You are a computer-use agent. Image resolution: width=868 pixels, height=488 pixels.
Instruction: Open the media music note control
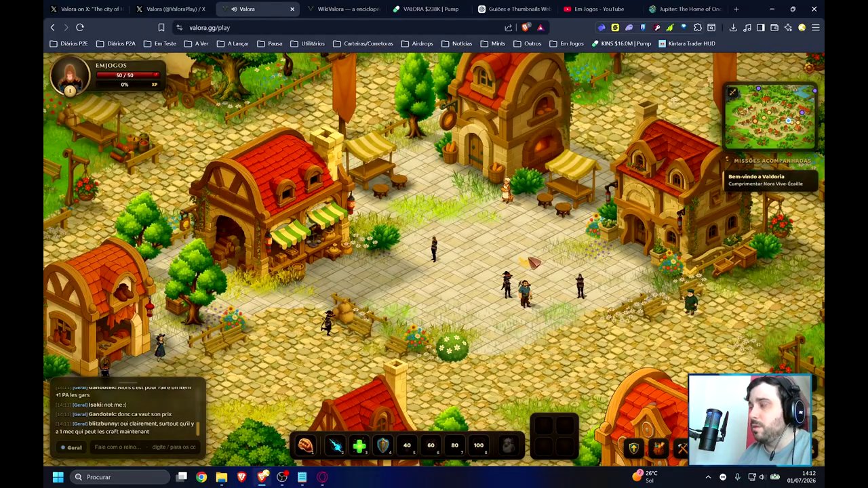click(x=747, y=28)
